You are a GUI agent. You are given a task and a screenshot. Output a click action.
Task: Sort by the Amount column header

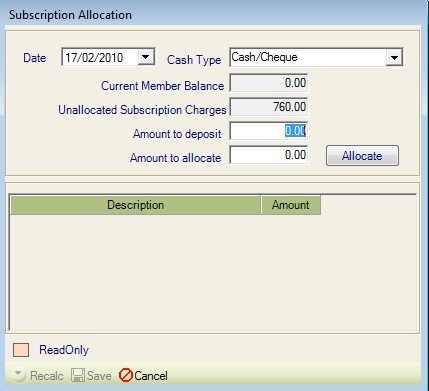(291, 205)
